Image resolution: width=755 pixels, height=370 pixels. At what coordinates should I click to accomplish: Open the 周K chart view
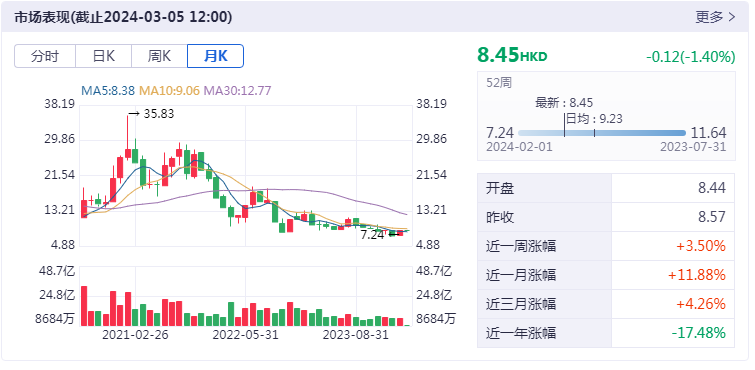point(159,56)
